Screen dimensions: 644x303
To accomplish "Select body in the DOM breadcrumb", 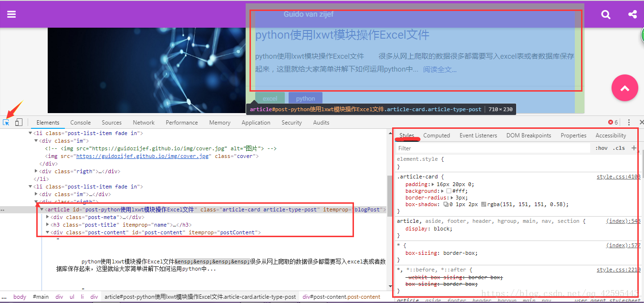I will click(20, 297).
